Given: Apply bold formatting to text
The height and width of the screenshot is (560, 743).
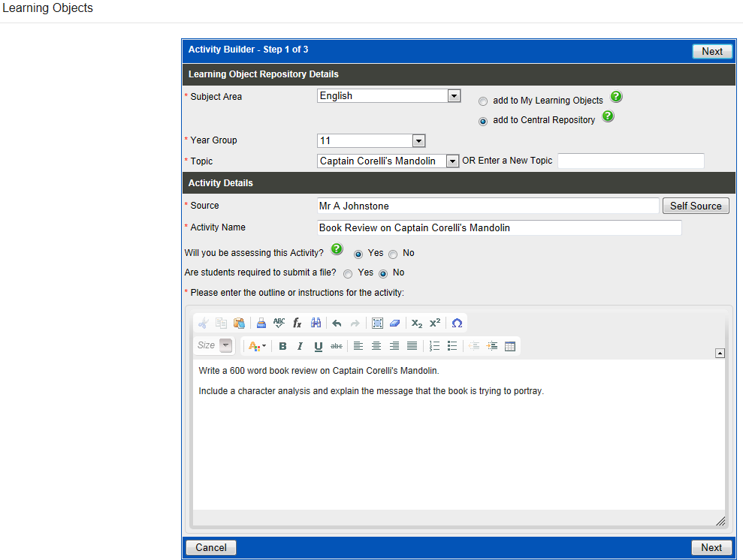Looking at the screenshot, I should (x=282, y=346).
